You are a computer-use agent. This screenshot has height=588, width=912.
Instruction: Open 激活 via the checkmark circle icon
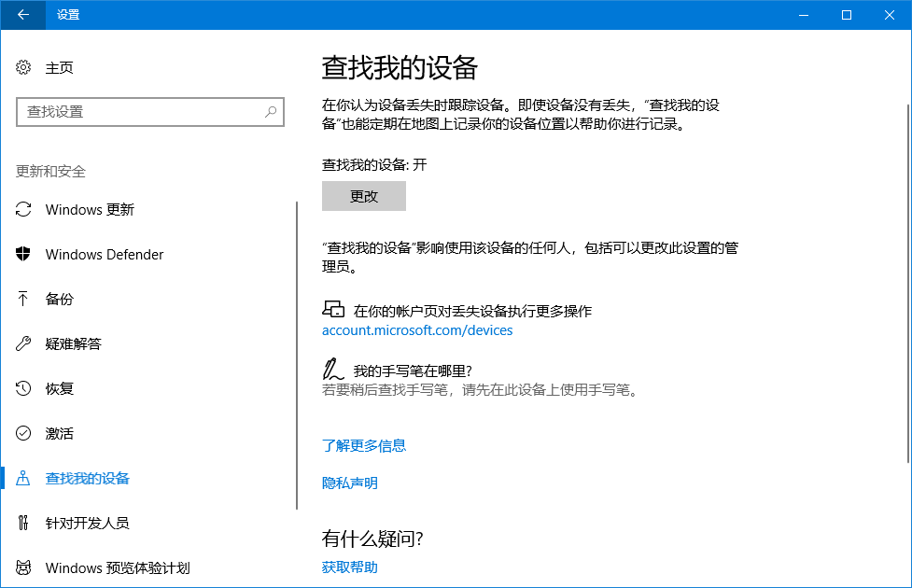coord(22,433)
